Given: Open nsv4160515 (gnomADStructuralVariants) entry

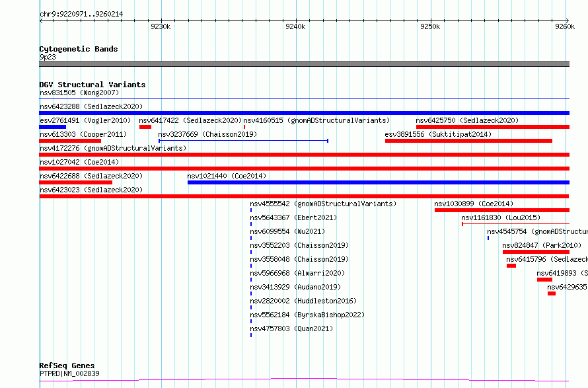Looking at the screenshot, I should [x=316, y=120].
